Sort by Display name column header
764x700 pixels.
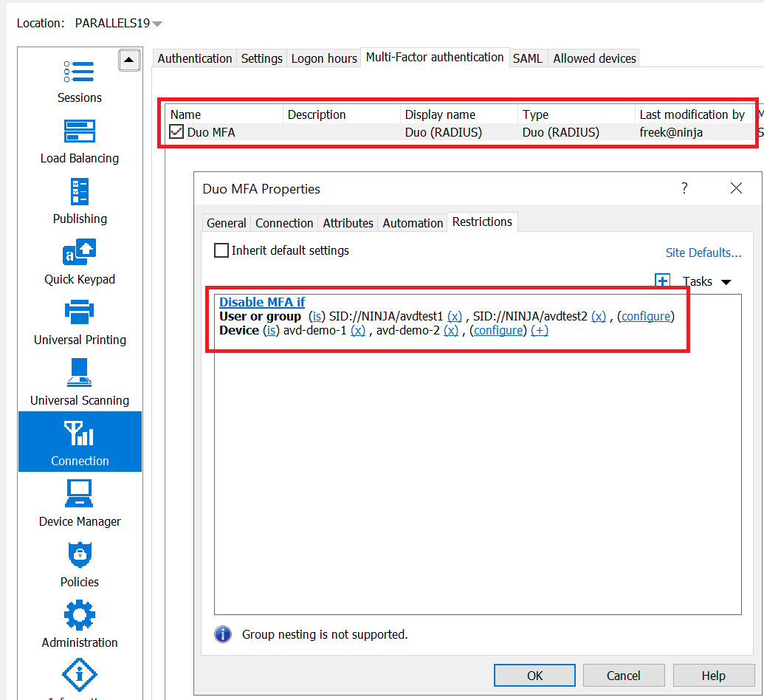[459, 114]
